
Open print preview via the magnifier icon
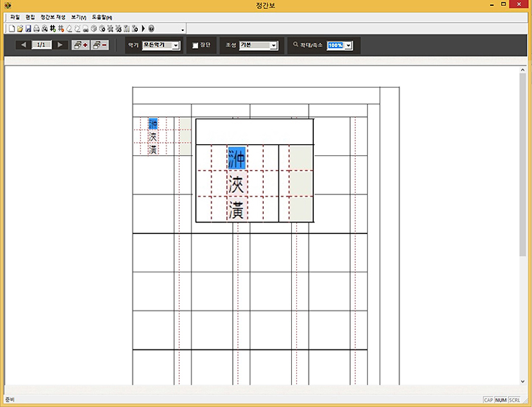click(44, 29)
